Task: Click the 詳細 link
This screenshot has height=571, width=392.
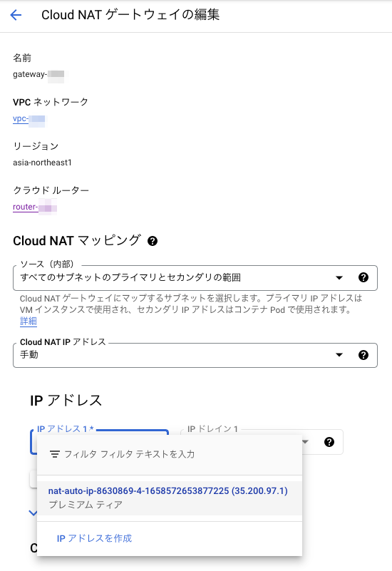Action: [x=29, y=321]
